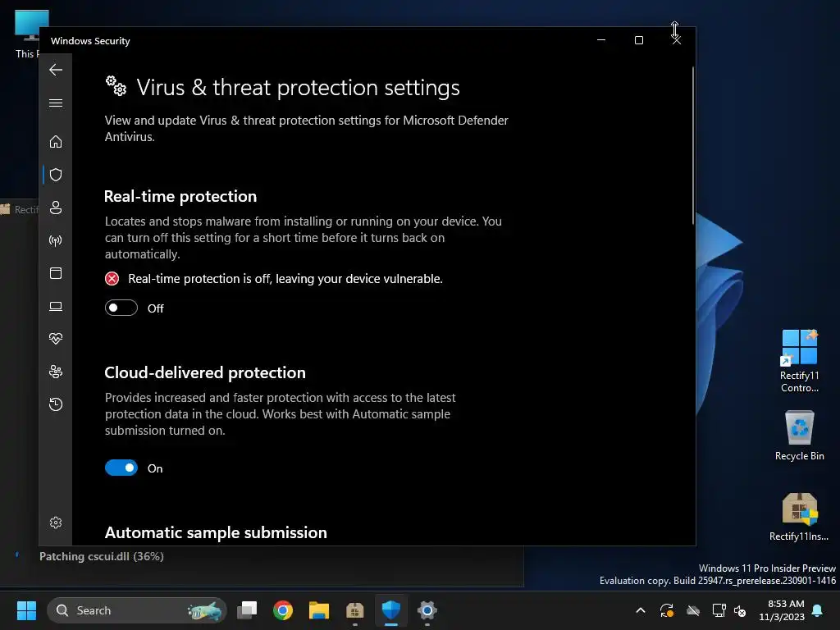840x630 pixels.
Task: Launch Google Chrome from the taskbar
Action: [x=283, y=610]
